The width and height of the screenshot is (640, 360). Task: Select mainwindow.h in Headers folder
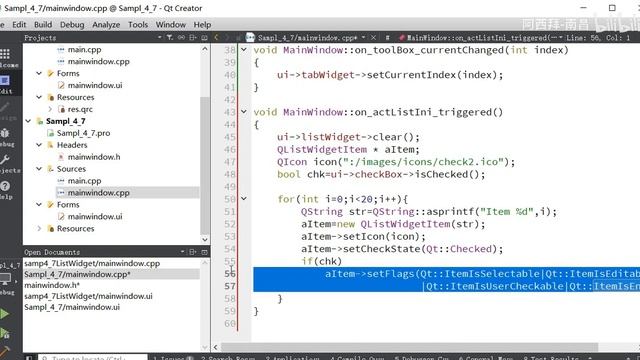[x=94, y=157]
